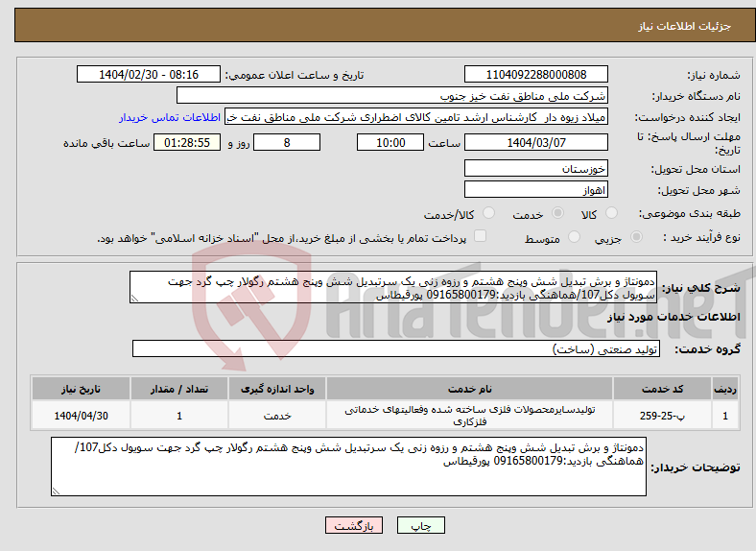Click the اهواز city field
This screenshot has width=756, height=551.
(535, 189)
